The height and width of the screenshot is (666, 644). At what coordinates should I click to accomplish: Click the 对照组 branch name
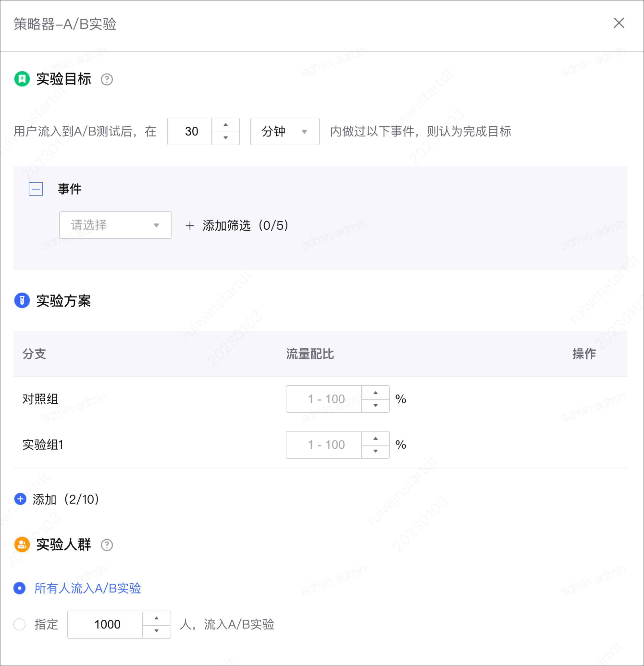click(x=40, y=399)
